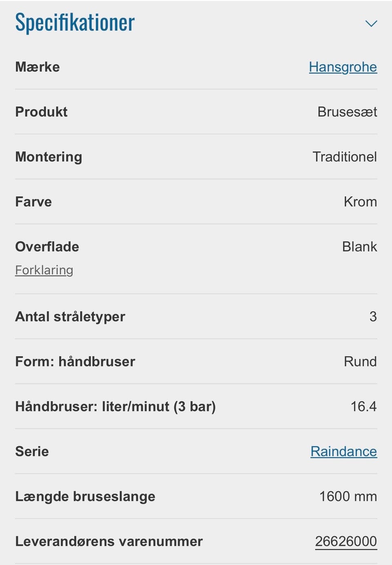Select the Brusesæt value
This screenshot has height=565, width=392.
click(347, 112)
